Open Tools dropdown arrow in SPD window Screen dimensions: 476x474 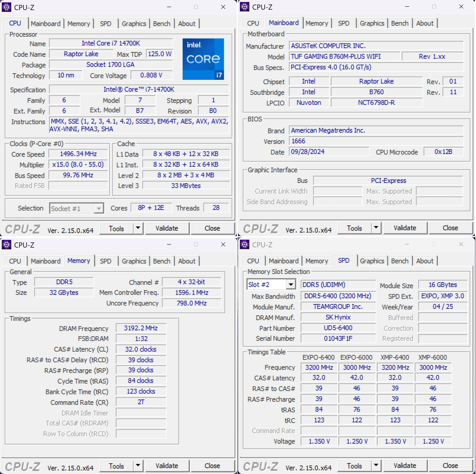click(x=376, y=465)
